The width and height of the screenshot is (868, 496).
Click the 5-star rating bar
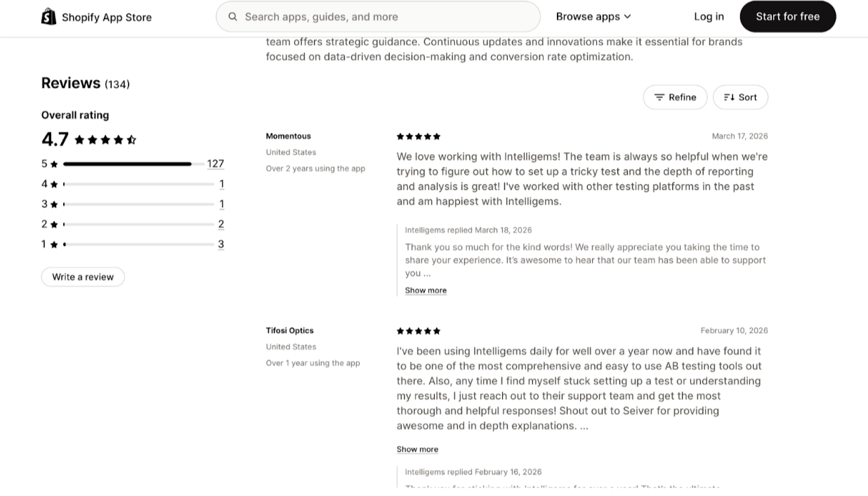(127, 164)
